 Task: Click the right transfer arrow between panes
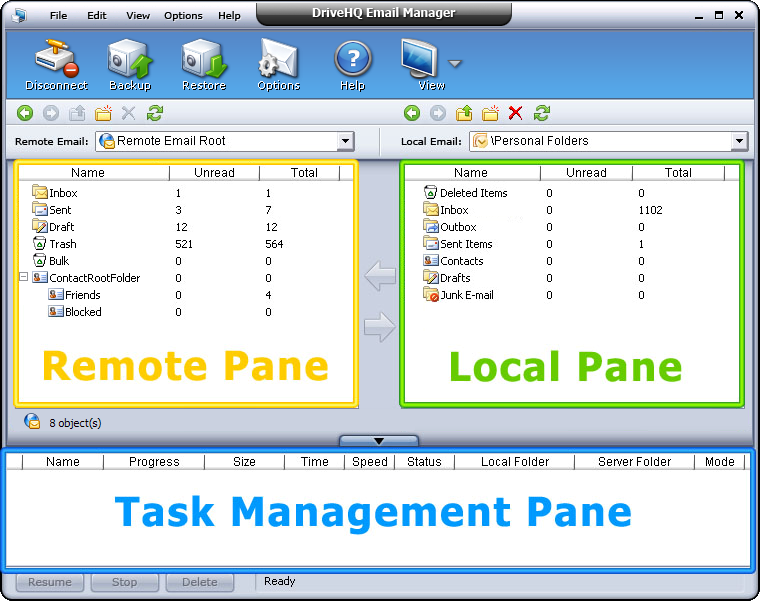tap(380, 325)
